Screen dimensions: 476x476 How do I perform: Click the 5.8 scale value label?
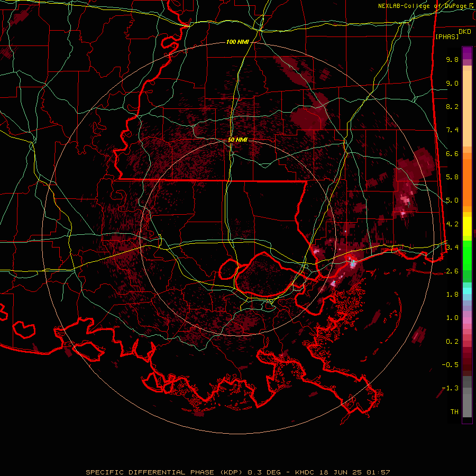tap(452, 177)
